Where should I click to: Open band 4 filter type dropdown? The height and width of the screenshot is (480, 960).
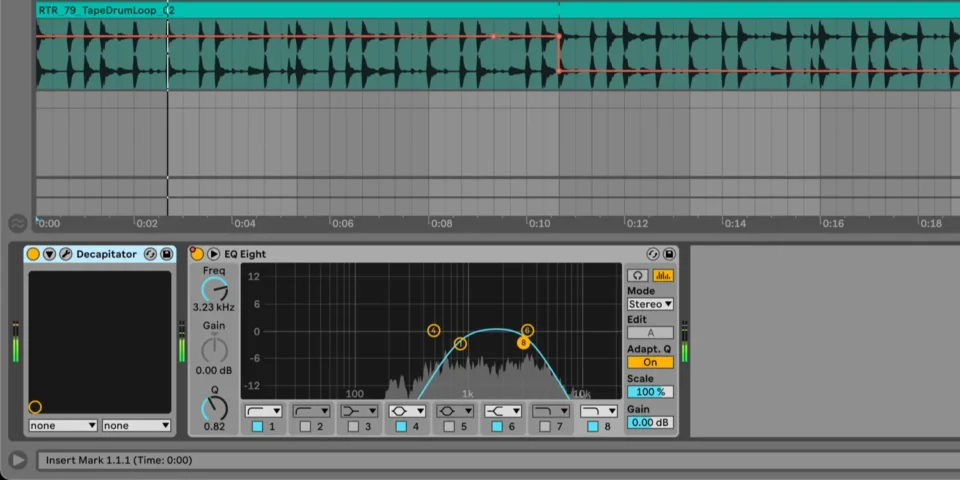coord(408,411)
